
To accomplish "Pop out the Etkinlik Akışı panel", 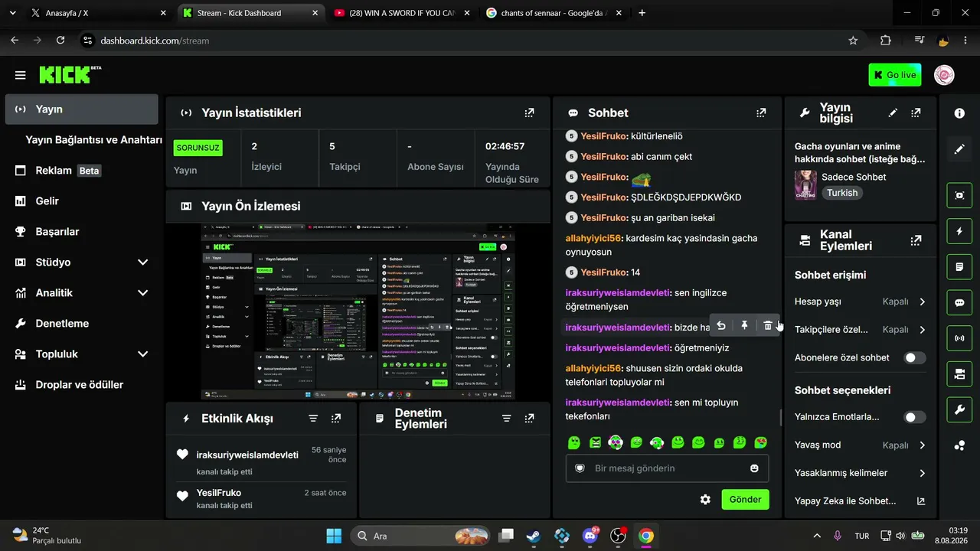I will pos(336,419).
